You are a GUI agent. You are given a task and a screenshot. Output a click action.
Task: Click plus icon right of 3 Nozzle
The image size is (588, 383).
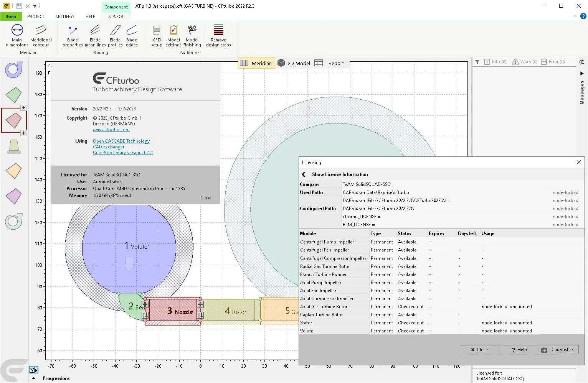(x=200, y=305)
